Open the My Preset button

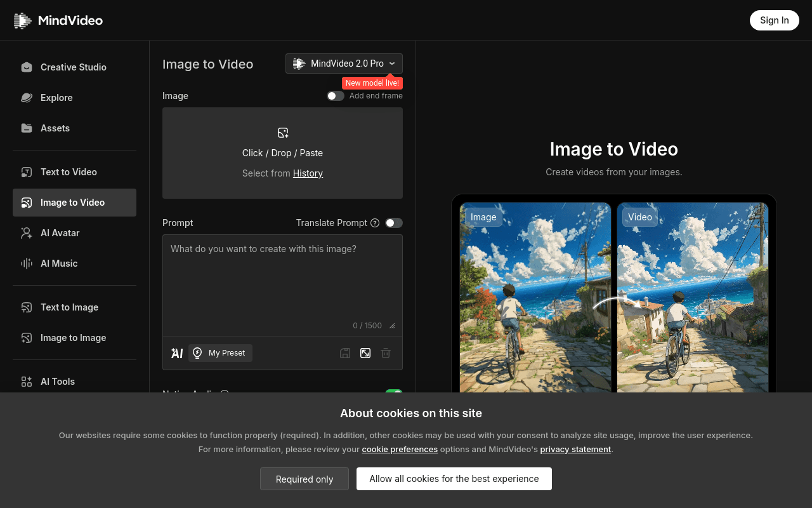click(220, 353)
